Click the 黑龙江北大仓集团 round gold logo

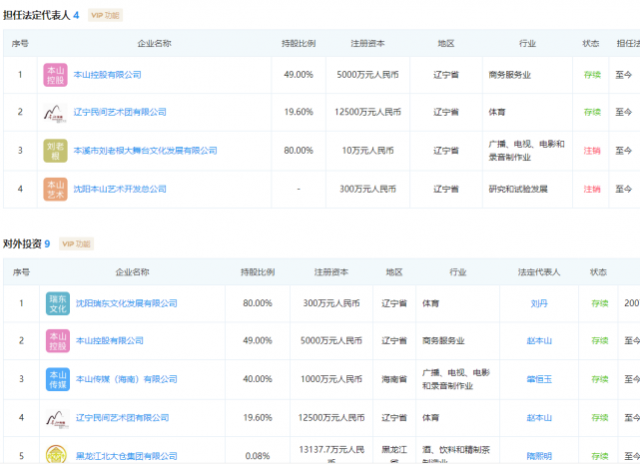click(x=56, y=455)
